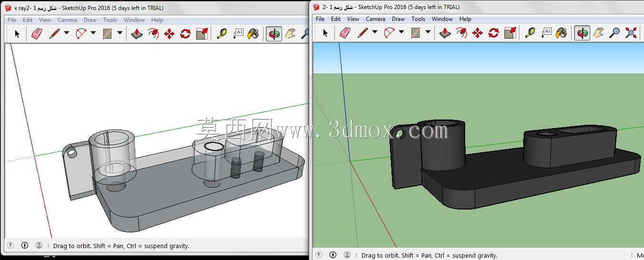The width and height of the screenshot is (644, 260).
Task: Open the Camera menu in 2- 1 window
Action: pyautogui.click(x=375, y=19)
